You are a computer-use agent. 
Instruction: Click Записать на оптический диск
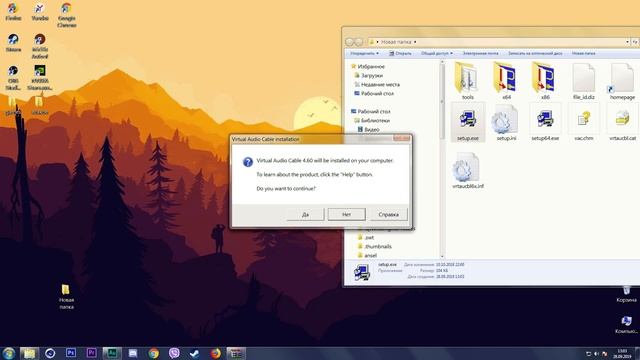535,53
